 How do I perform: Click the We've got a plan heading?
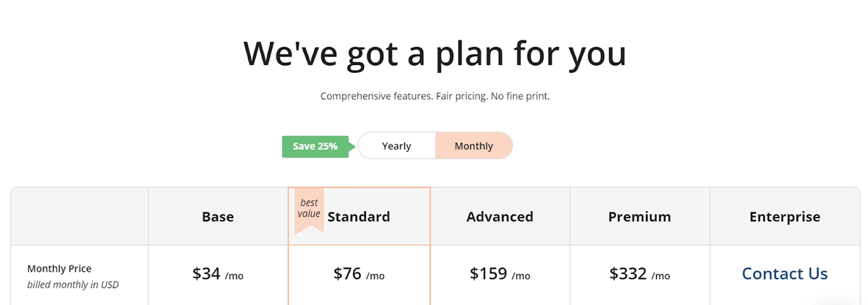point(434,53)
